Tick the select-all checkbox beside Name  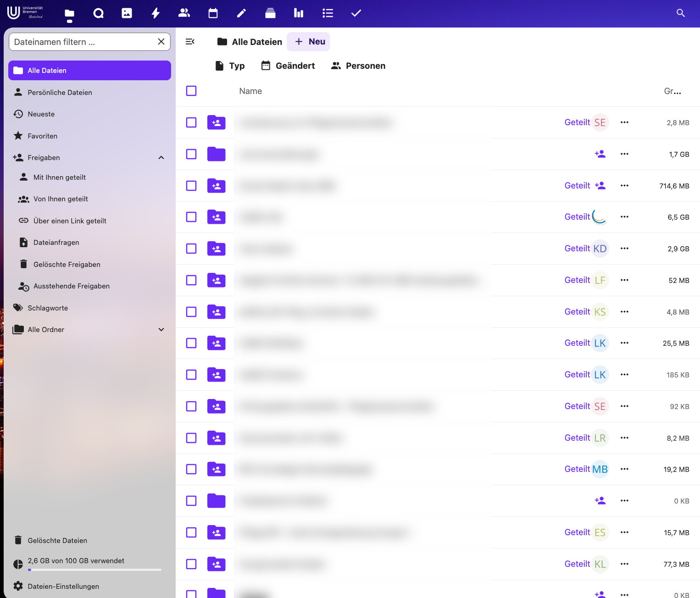pyautogui.click(x=191, y=91)
